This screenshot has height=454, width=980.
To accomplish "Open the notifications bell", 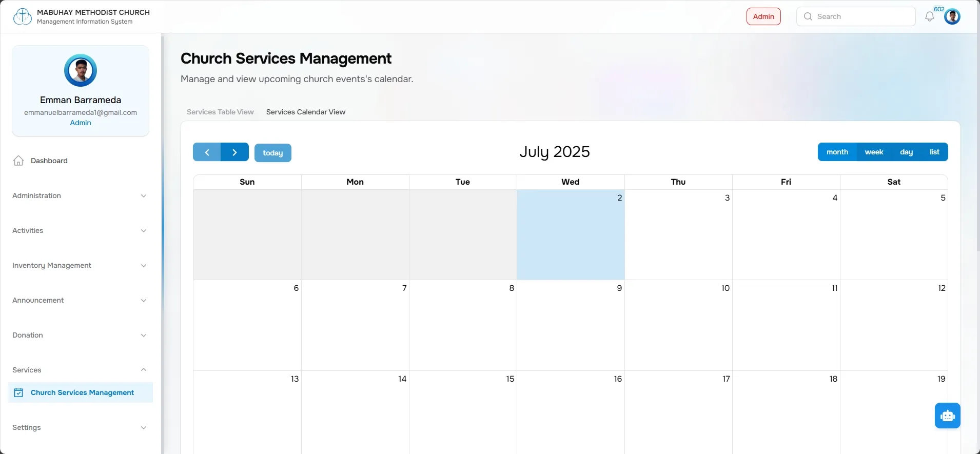I will pyautogui.click(x=929, y=16).
